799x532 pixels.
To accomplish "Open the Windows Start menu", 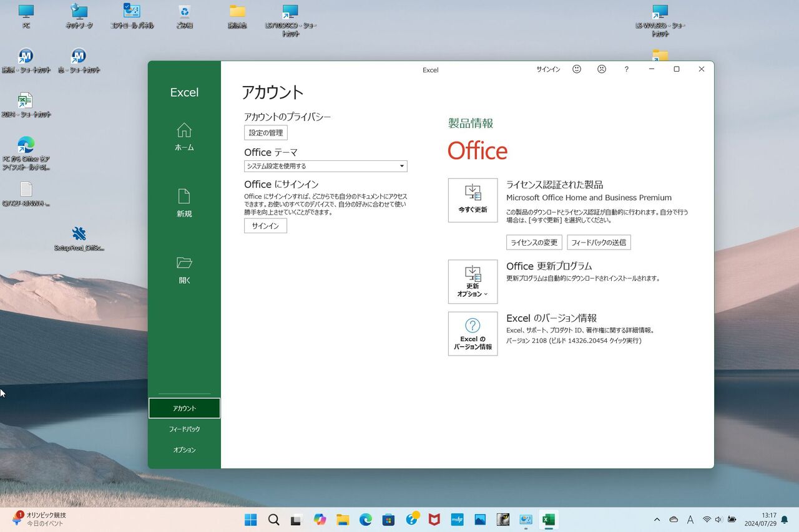I will tap(250, 520).
